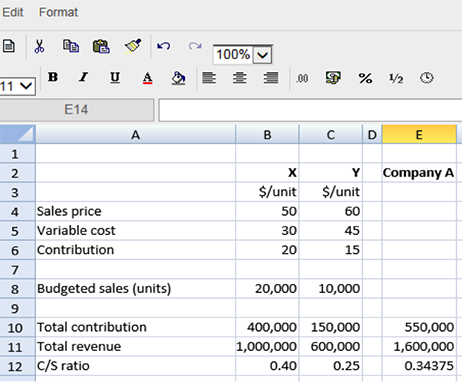
Task: Click the Cut scissors icon
Action: point(39,46)
